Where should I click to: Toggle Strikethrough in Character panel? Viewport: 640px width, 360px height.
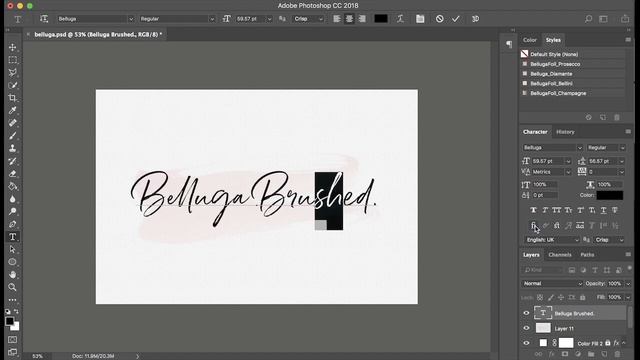tap(615, 210)
